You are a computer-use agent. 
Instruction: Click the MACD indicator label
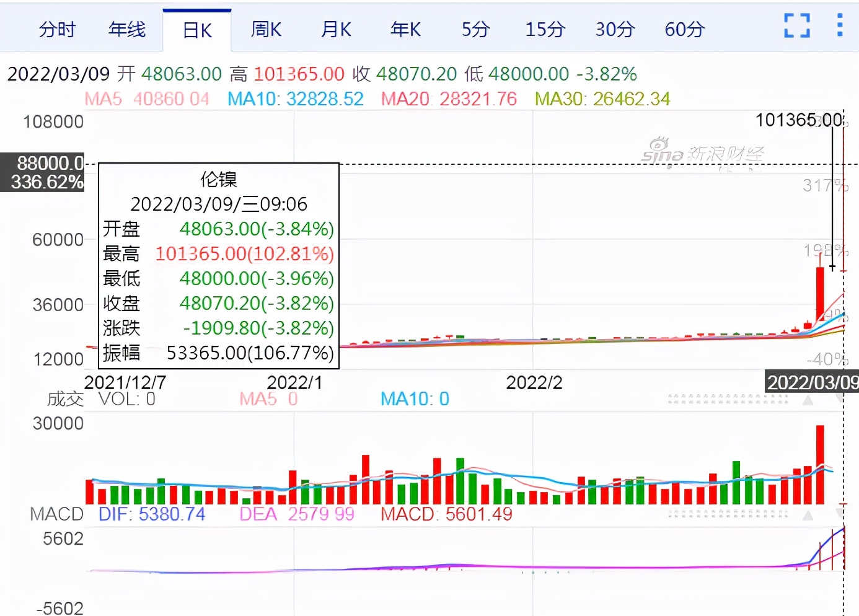click(56, 514)
